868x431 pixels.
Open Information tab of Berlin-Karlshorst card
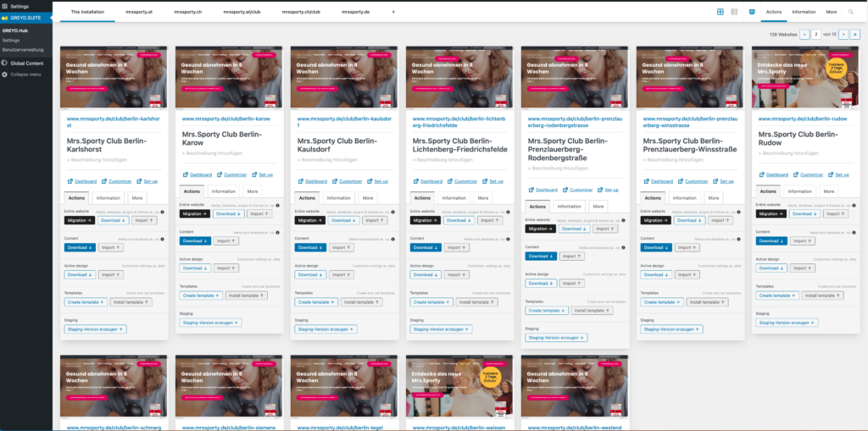pyautogui.click(x=108, y=198)
